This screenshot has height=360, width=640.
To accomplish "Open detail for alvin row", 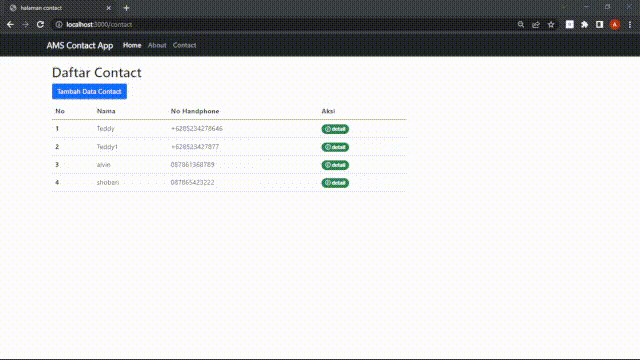I will (x=335, y=165).
